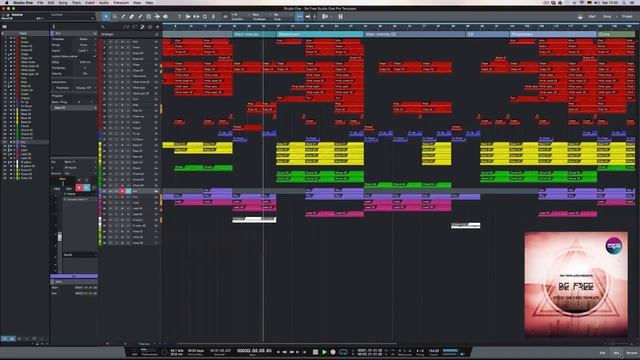Mute the Kick track in arrange view

click(110, 42)
